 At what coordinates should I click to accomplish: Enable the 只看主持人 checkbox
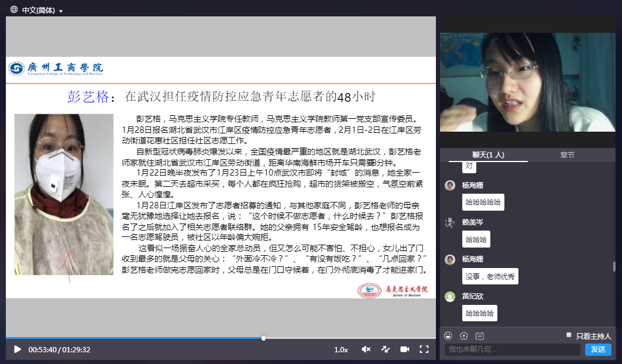click(569, 335)
